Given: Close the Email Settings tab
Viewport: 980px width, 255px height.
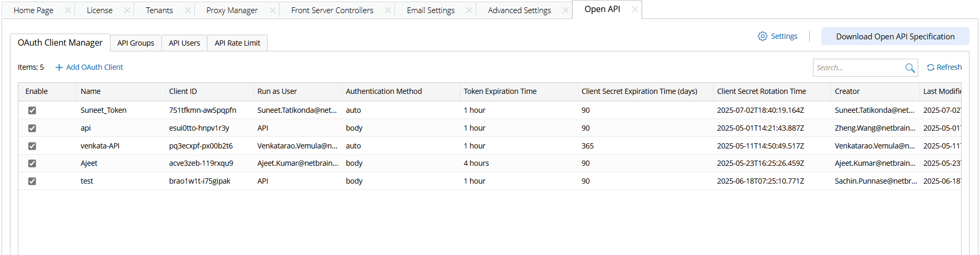Looking at the screenshot, I should tap(469, 10).
